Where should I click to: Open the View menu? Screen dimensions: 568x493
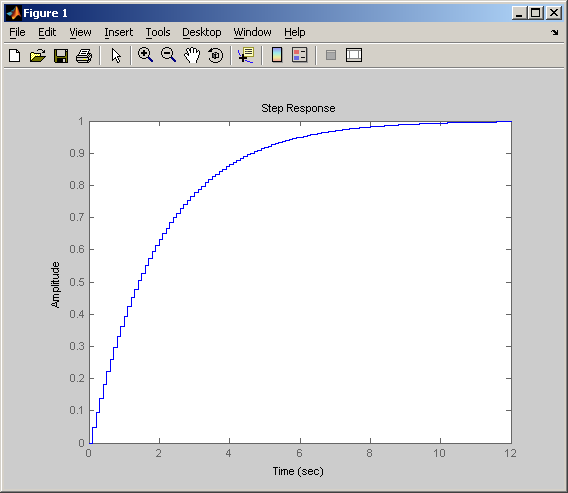click(x=80, y=32)
